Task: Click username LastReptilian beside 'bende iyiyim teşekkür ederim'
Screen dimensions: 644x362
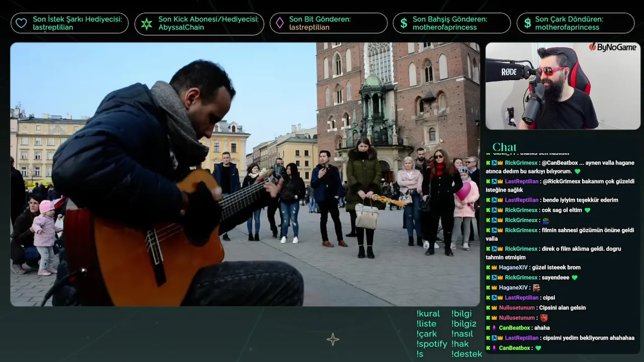Action: pos(522,200)
